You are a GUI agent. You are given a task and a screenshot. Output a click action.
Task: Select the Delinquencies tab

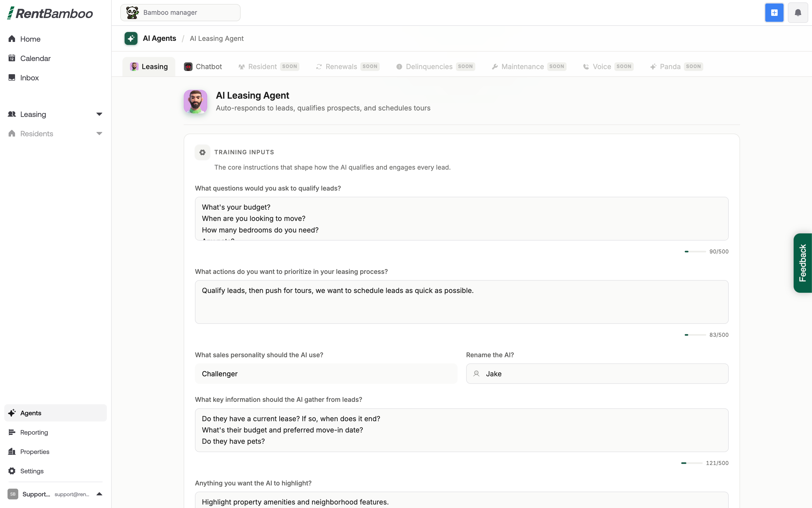436,67
